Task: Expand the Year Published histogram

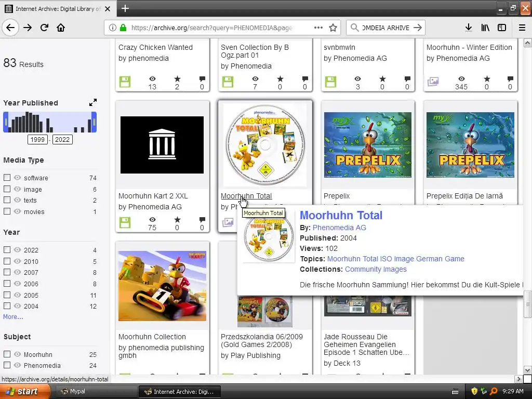Action: [x=92, y=102]
